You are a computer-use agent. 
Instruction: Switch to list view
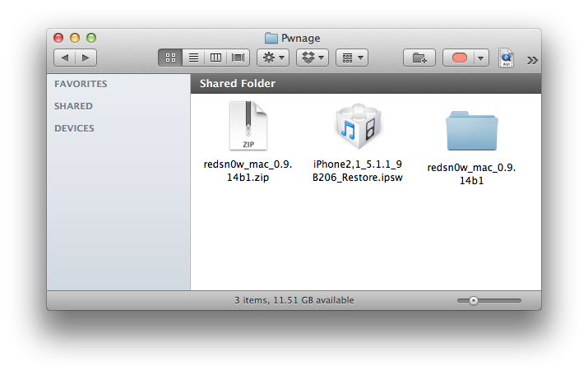point(193,58)
